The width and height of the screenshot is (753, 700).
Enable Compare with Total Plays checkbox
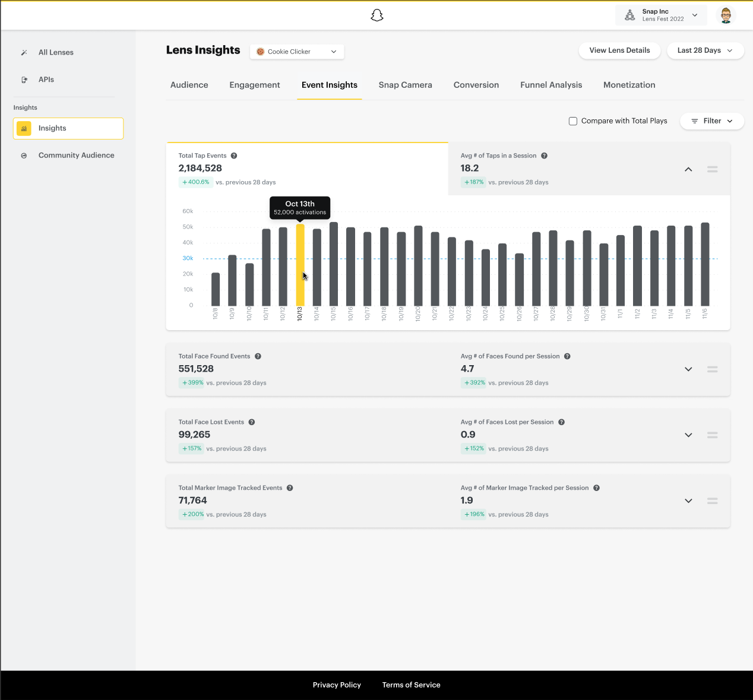click(573, 121)
